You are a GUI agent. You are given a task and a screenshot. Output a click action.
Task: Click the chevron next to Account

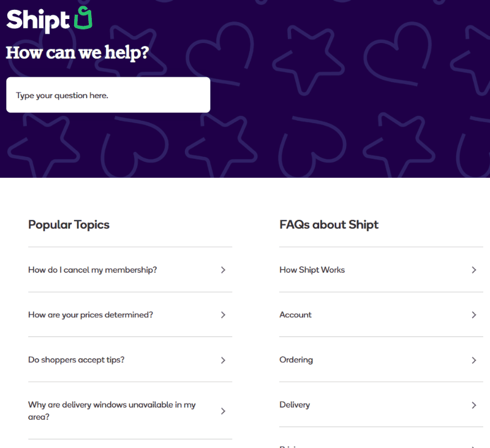pos(474,314)
